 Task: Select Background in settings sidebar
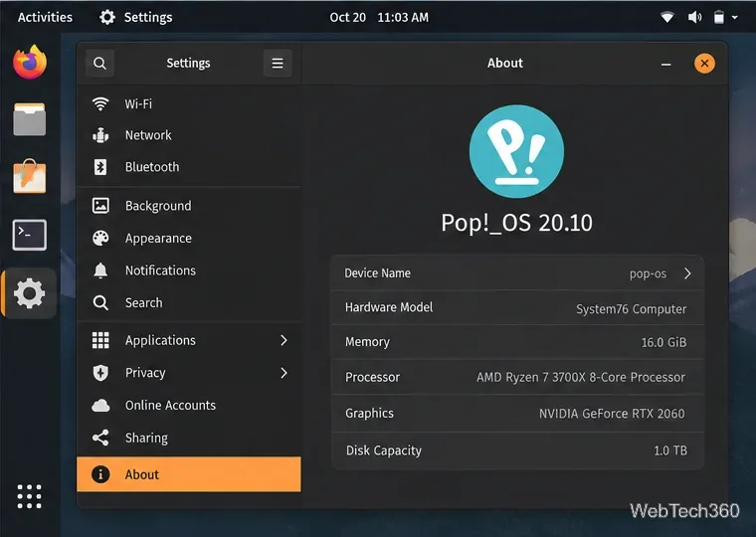(x=189, y=206)
